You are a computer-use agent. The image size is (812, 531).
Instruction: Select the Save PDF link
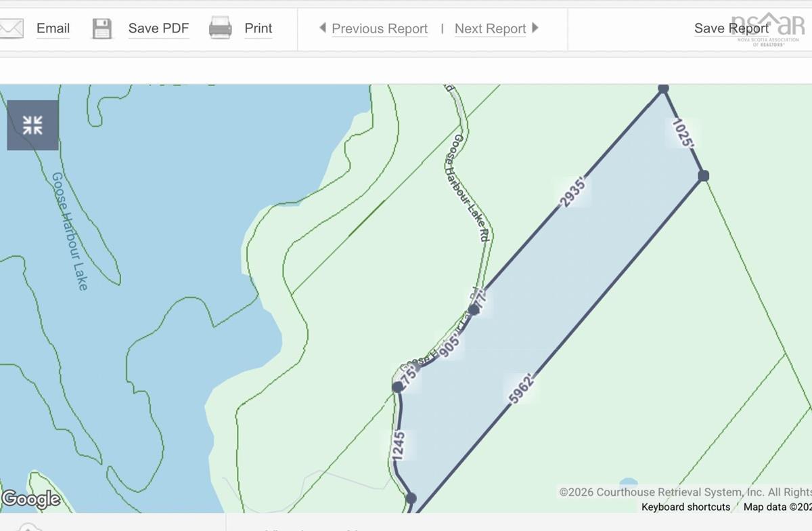click(158, 28)
